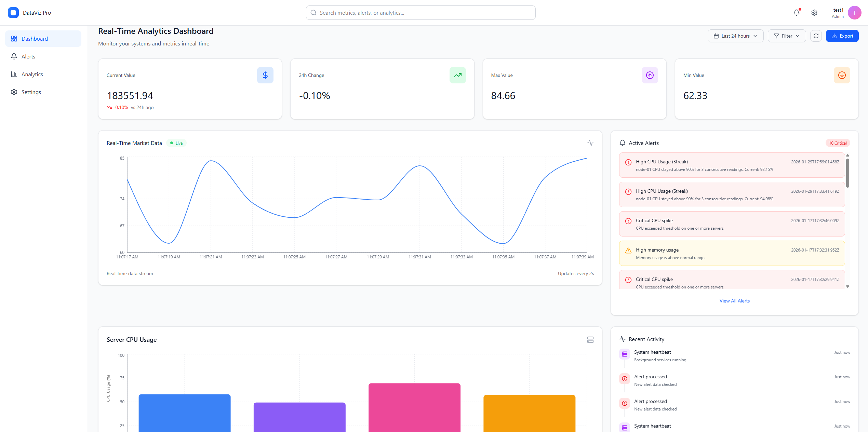The image size is (868, 432).
Task: Go to Alerts in the sidebar
Action: tap(43, 56)
